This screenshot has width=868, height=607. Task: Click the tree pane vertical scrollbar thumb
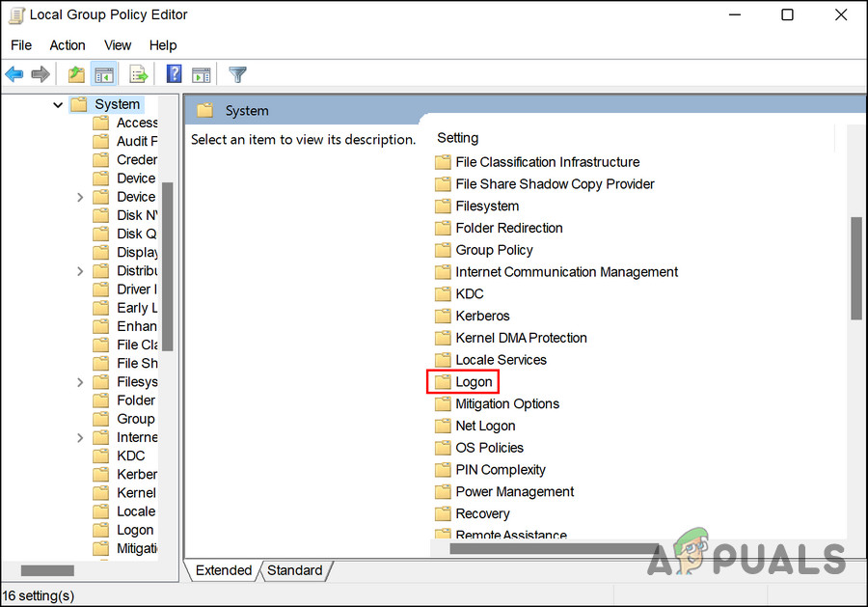(167, 266)
